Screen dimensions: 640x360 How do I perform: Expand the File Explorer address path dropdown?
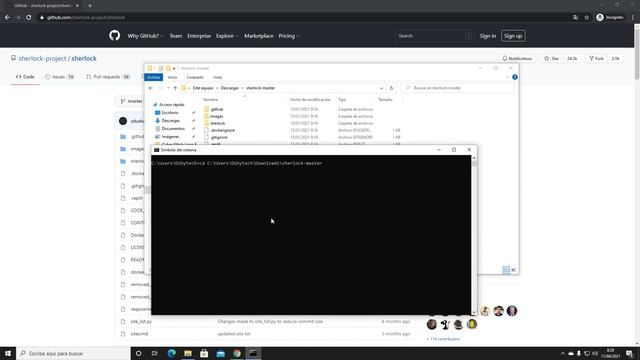381,88
